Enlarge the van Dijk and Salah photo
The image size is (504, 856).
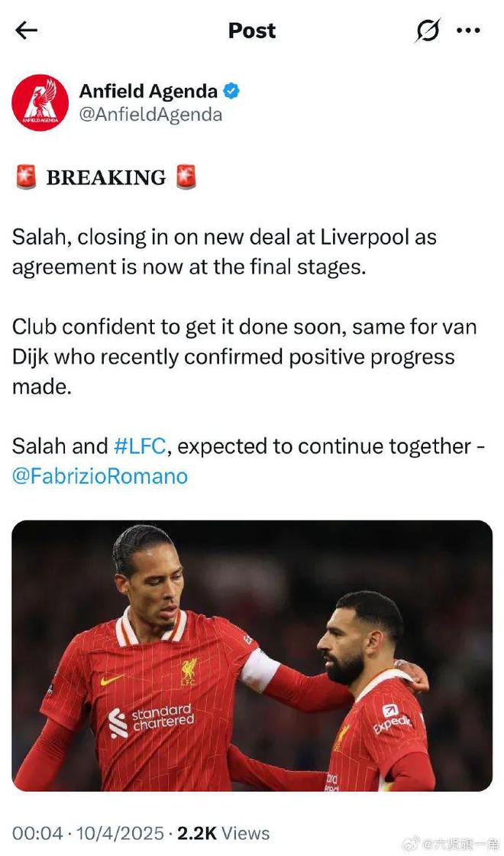[x=252, y=656]
